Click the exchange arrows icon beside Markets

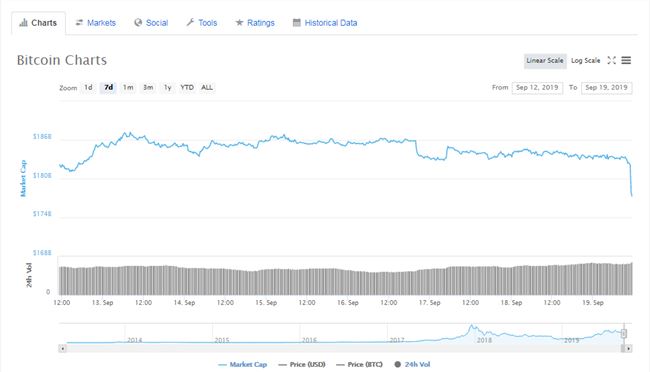point(79,22)
